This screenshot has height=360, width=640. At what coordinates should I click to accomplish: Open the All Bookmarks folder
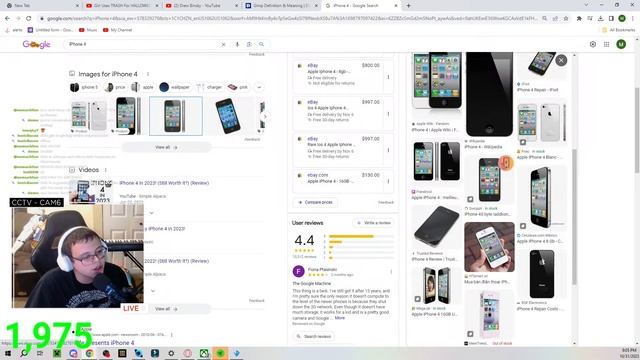coord(618,30)
